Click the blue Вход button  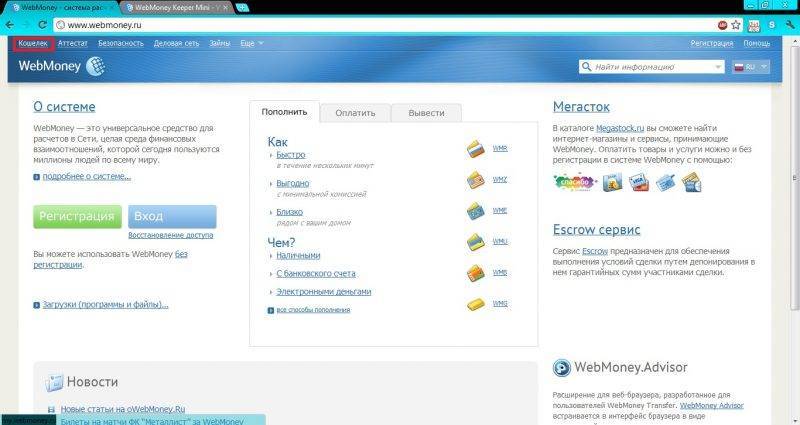(172, 217)
